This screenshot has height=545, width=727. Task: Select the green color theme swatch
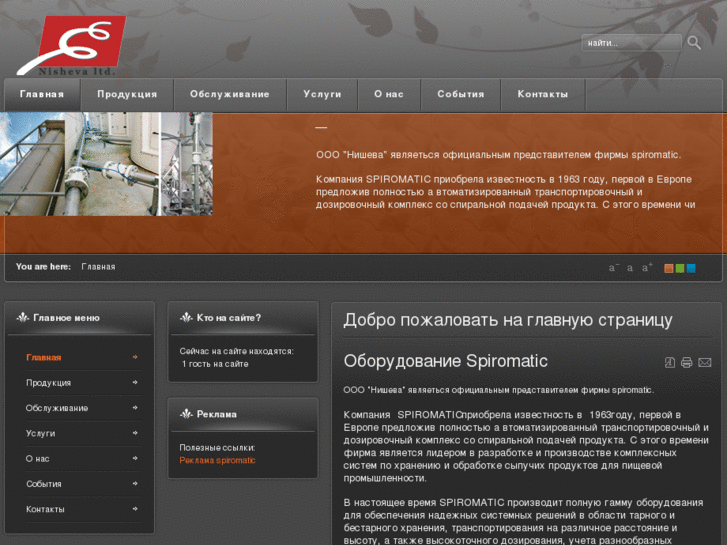click(x=680, y=268)
